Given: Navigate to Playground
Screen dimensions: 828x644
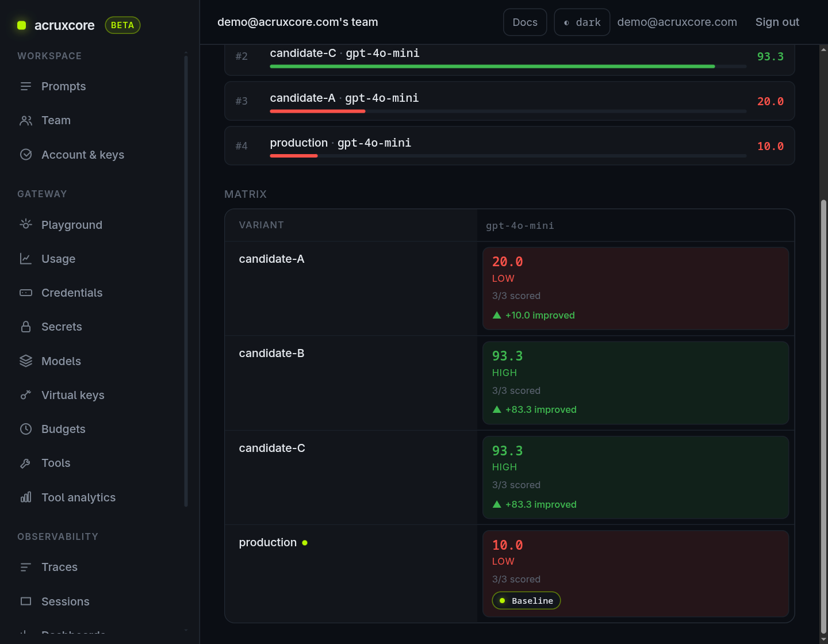Looking at the screenshot, I should tap(72, 225).
